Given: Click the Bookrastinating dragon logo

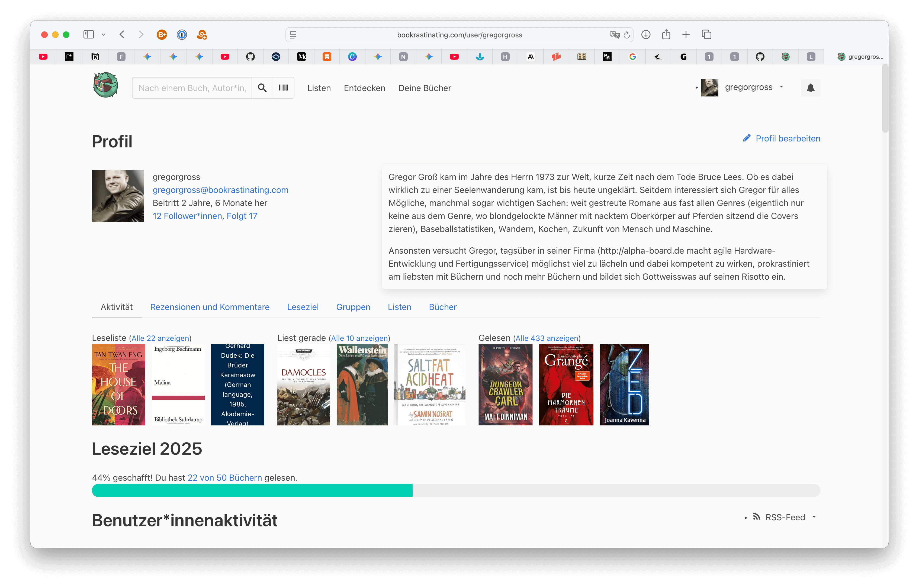Looking at the screenshot, I should pyautogui.click(x=105, y=85).
